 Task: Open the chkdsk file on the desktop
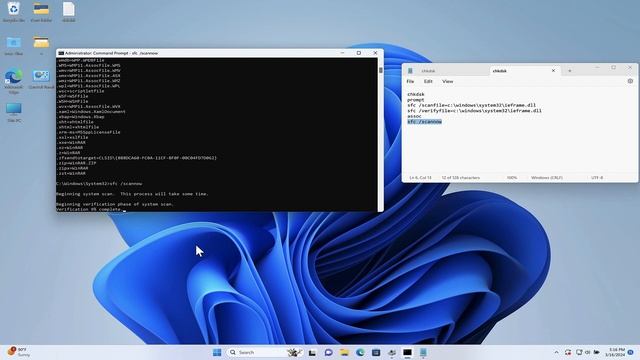point(69,11)
